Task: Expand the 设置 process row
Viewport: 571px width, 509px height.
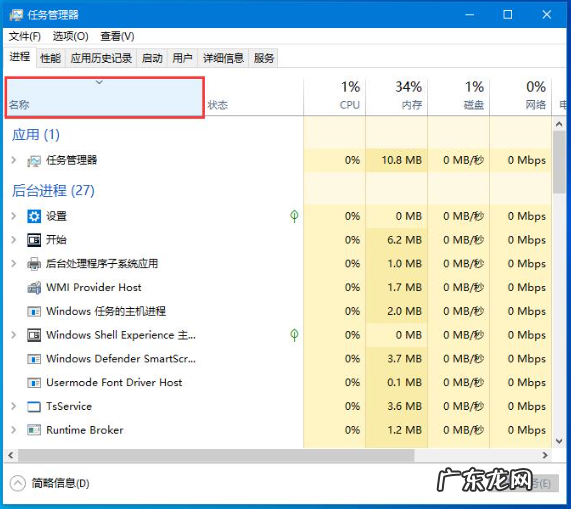Action: (x=13, y=216)
